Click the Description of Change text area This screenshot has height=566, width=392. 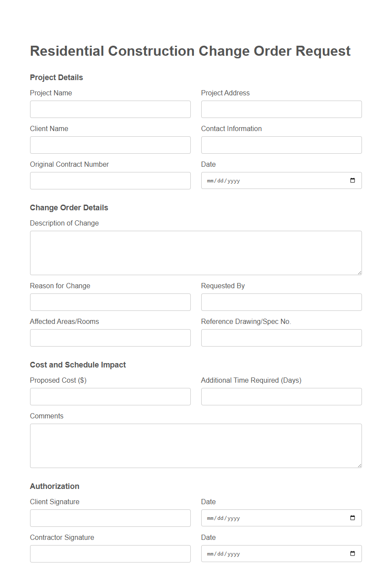(x=196, y=253)
